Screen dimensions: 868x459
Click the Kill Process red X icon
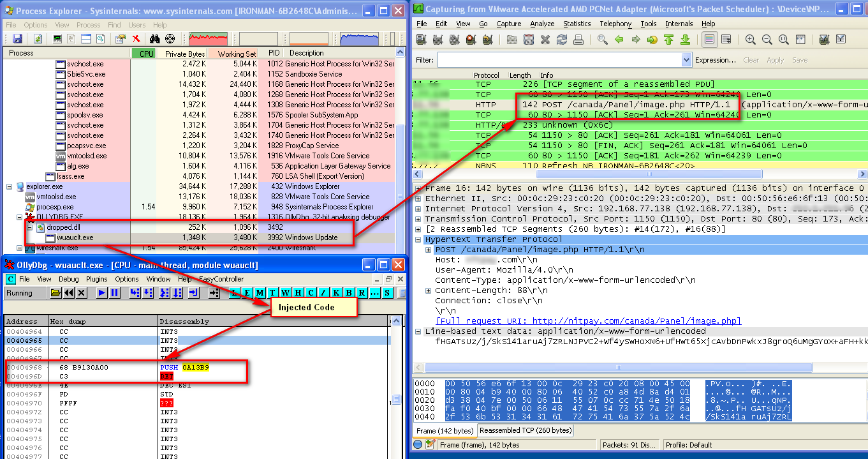coord(136,39)
